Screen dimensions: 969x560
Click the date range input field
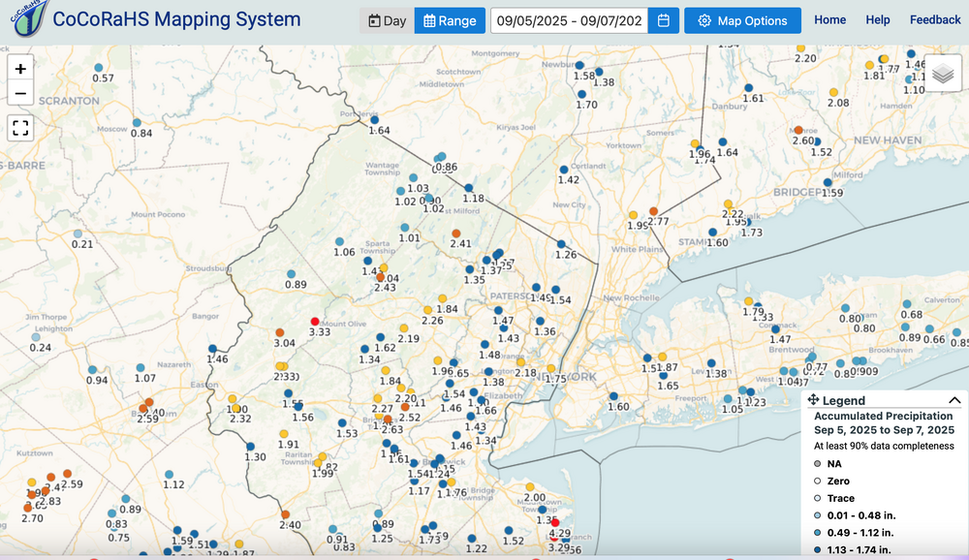569,20
